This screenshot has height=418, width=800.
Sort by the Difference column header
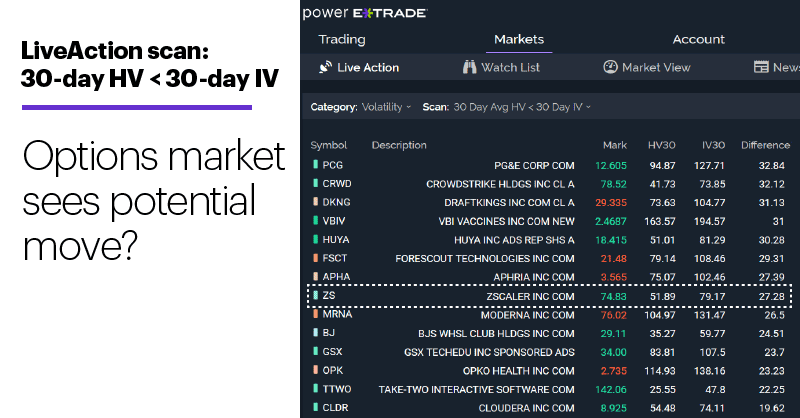click(x=765, y=145)
